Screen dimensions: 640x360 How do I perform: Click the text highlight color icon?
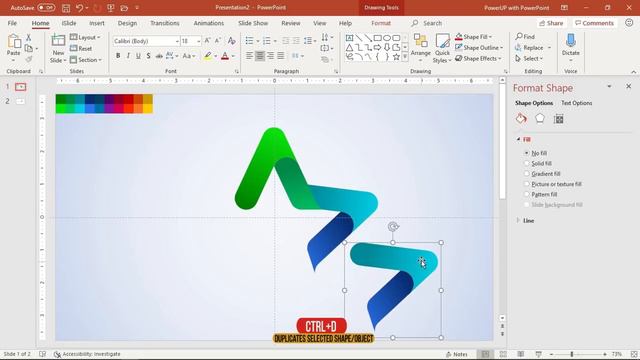click(x=208, y=56)
